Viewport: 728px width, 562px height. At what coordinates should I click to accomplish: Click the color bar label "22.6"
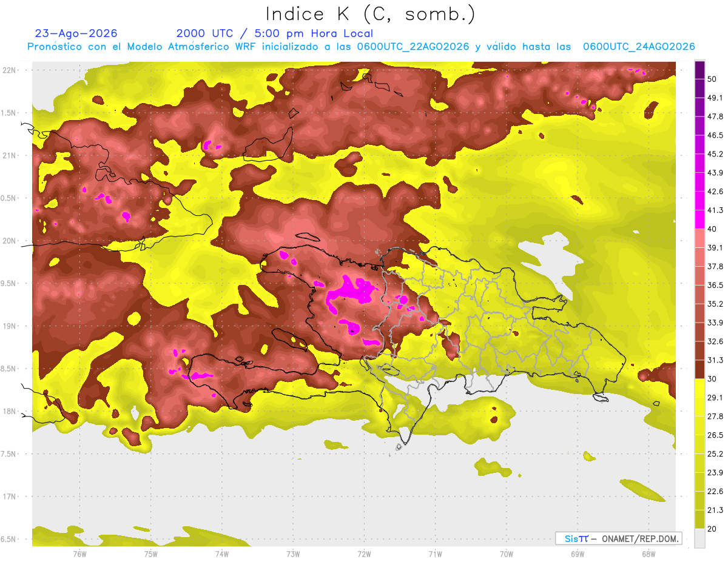tap(715, 492)
